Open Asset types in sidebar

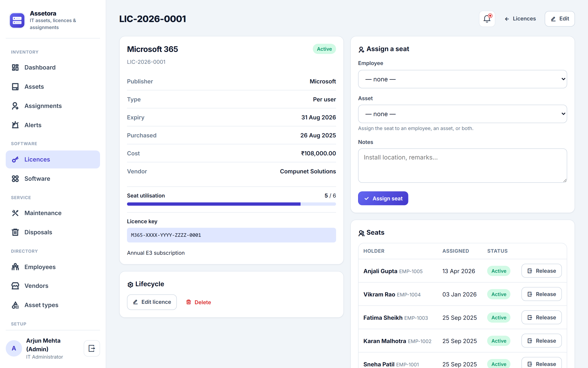point(53,305)
